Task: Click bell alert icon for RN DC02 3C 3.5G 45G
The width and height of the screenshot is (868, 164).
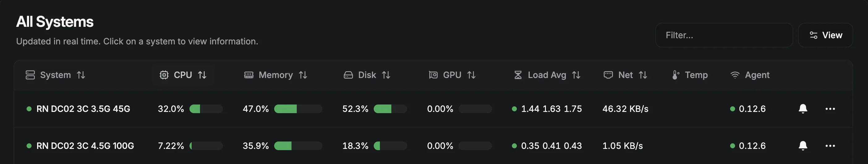Action: point(803,109)
